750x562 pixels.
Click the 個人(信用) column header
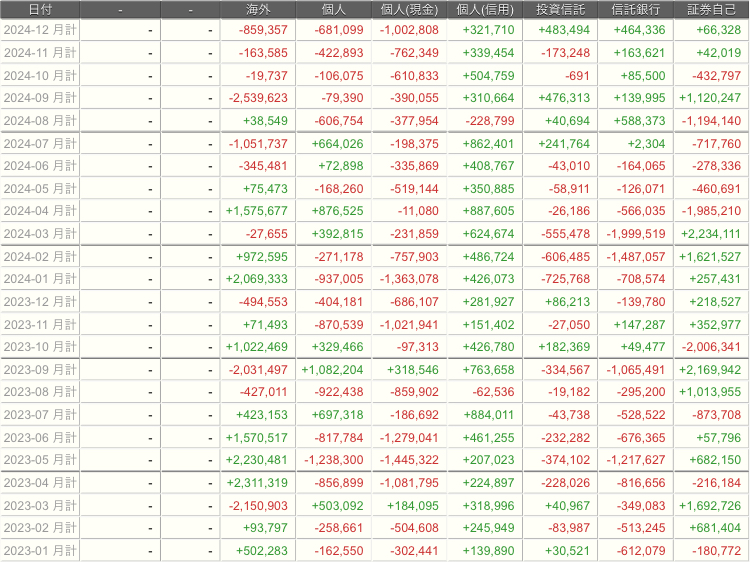(x=485, y=10)
